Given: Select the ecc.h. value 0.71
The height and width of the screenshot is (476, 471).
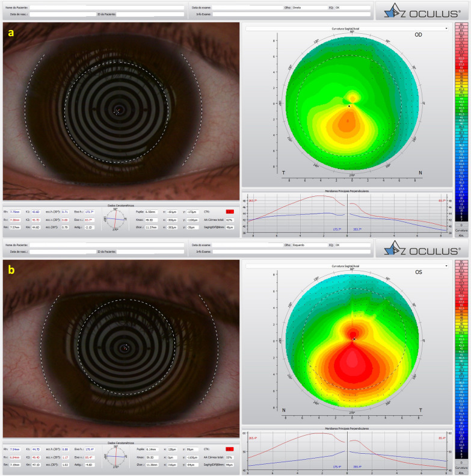Looking at the screenshot, I should [x=65, y=212].
